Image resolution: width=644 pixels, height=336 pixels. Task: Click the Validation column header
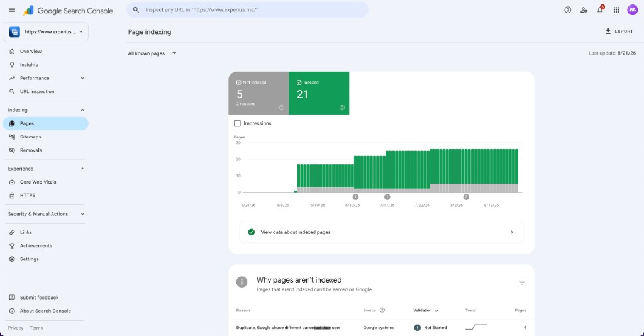pos(426,310)
